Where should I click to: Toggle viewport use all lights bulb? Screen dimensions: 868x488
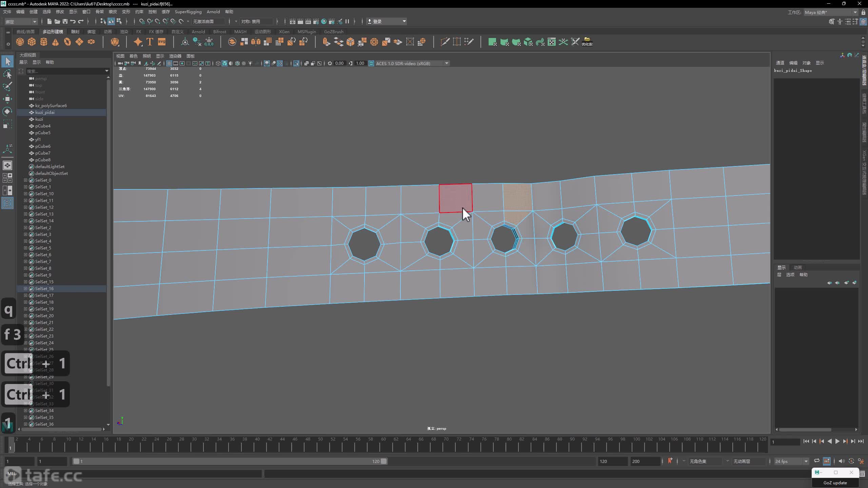[250, 63]
